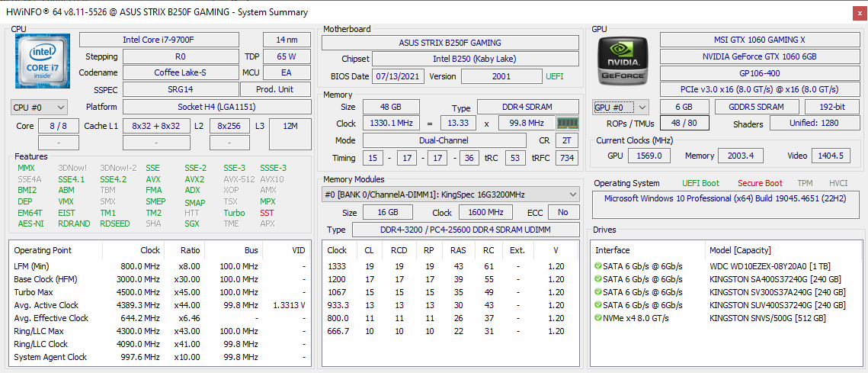868x373 pixels.
Task: Click the TPM status label
Action: click(x=806, y=184)
